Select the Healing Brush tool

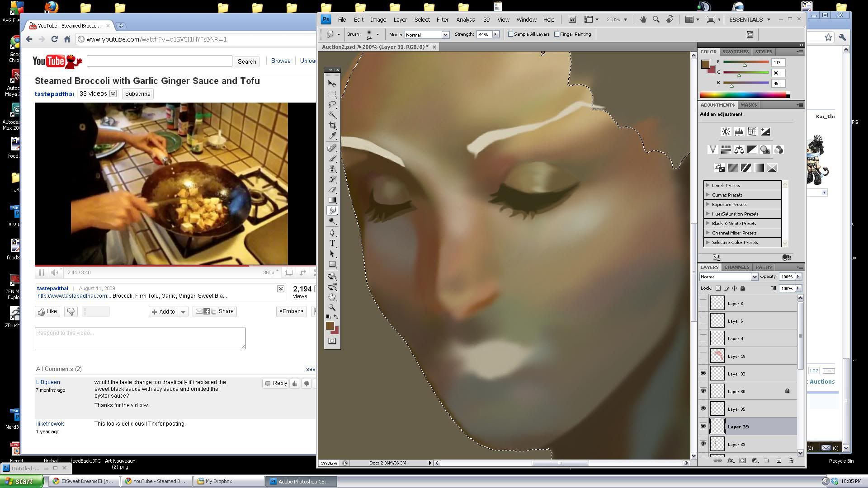click(332, 148)
